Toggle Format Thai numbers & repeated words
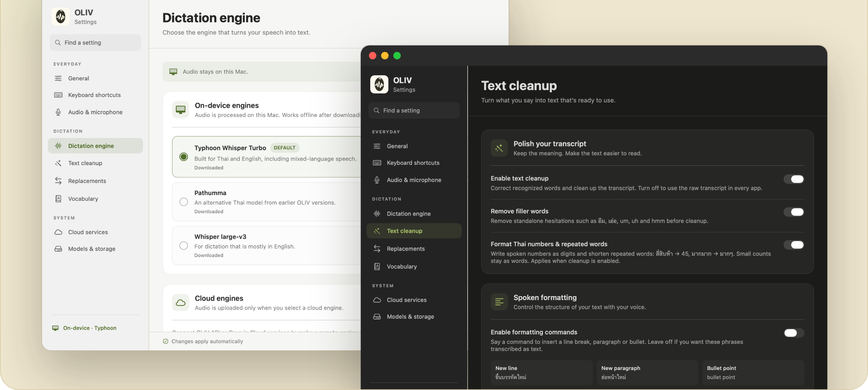The image size is (868, 390). click(x=794, y=245)
